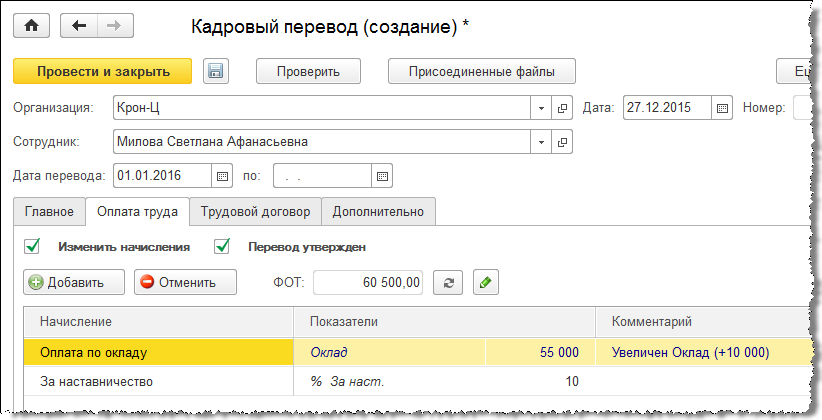This screenshot has height=420, width=822.
Task: Uncheck the Перевод утвержден checkbox
Action: coord(223,246)
